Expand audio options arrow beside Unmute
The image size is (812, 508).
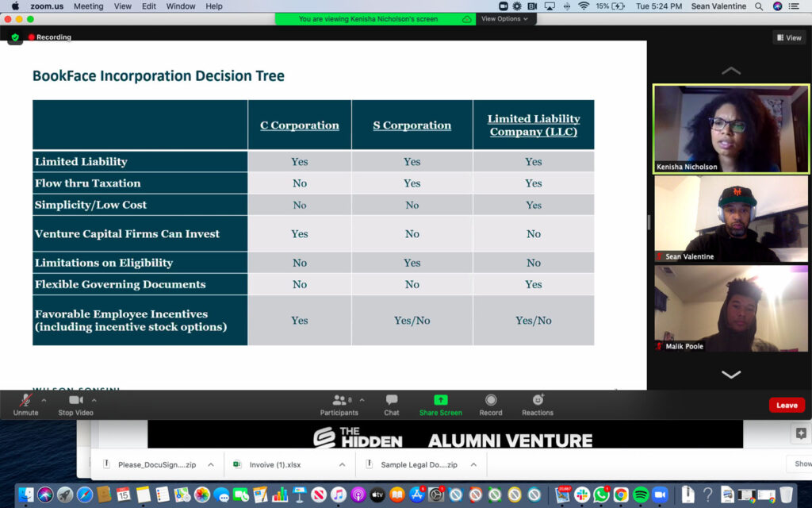[44, 400]
